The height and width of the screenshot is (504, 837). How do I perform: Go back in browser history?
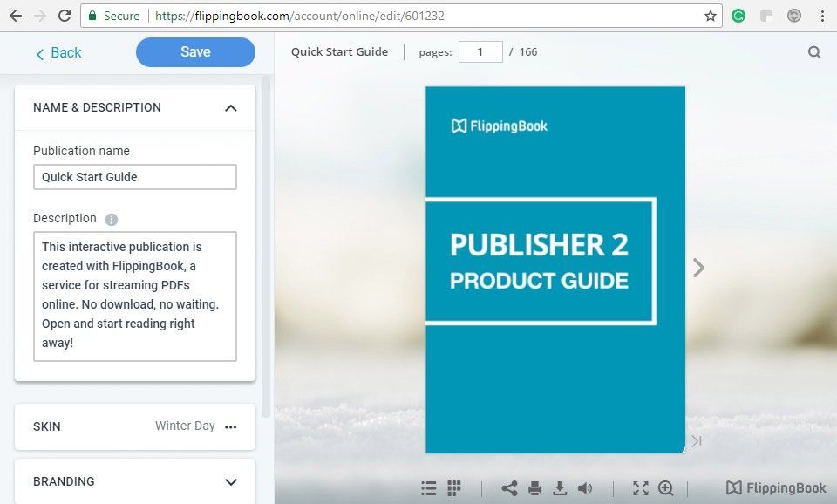coord(16,16)
